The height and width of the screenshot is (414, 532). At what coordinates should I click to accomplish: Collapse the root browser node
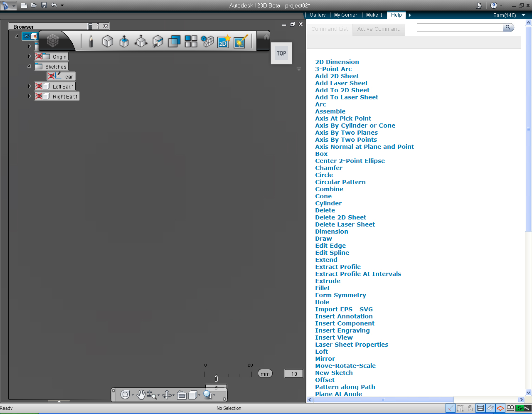tap(17, 36)
